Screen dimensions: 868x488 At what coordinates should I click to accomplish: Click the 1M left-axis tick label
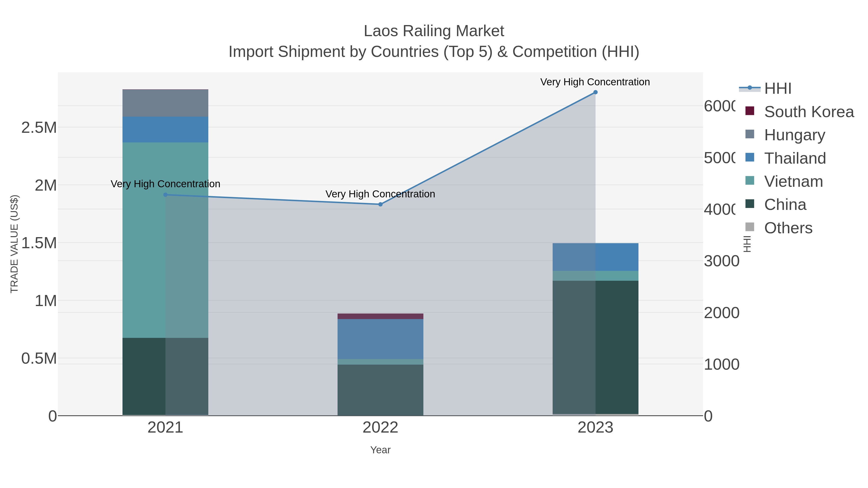coord(46,301)
